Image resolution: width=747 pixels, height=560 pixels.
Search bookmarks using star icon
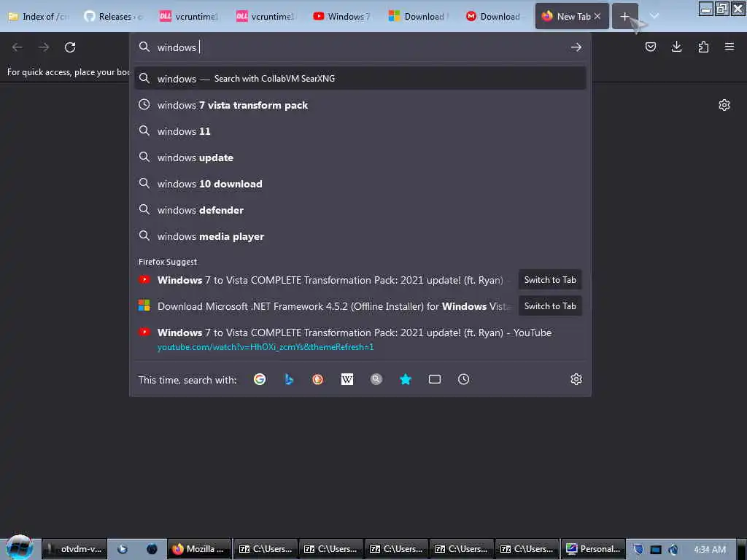point(406,379)
